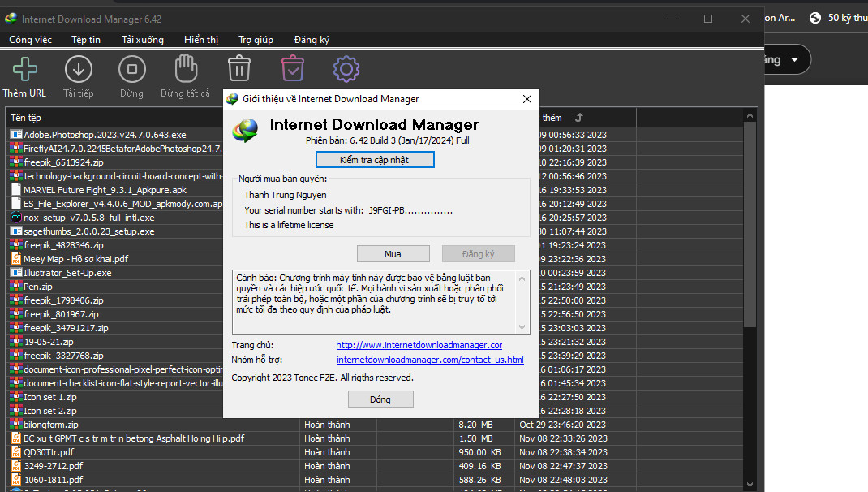Click the Oct 29 23:46:20 2023 date cell
The image size is (868, 492).
pyautogui.click(x=563, y=425)
